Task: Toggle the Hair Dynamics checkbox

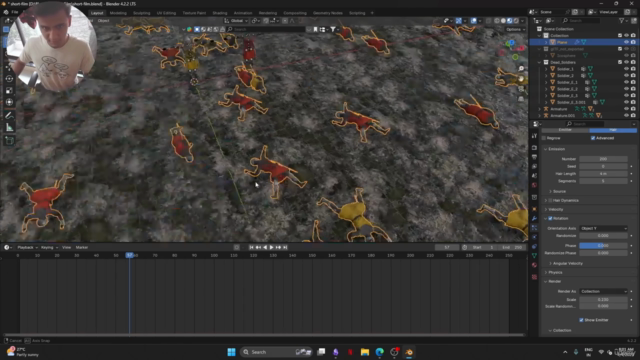Action: 550,200
